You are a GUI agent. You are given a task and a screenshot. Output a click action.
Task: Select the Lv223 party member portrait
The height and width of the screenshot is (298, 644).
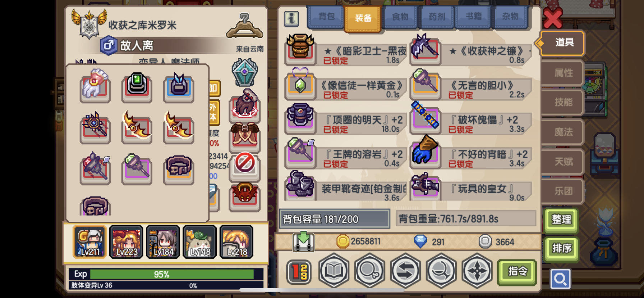coord(126,242)
